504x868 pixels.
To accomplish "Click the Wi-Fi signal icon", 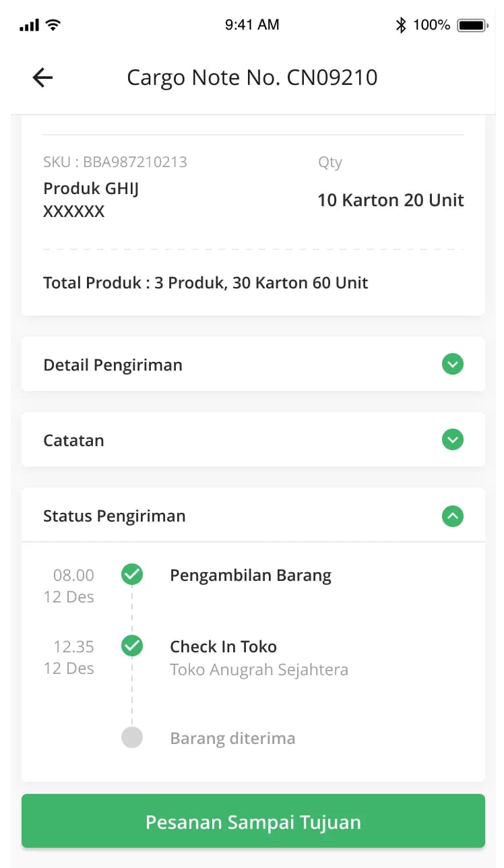I will click(53, 25).
